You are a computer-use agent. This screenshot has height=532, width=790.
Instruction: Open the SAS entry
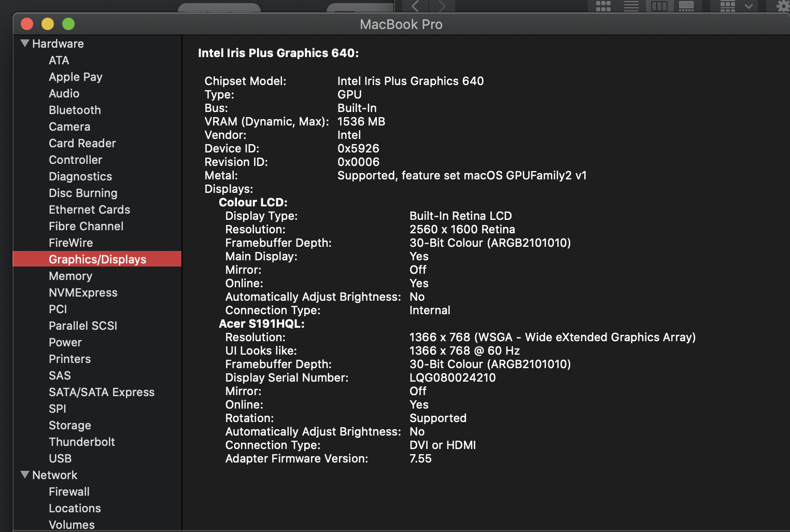pos(60,375)
